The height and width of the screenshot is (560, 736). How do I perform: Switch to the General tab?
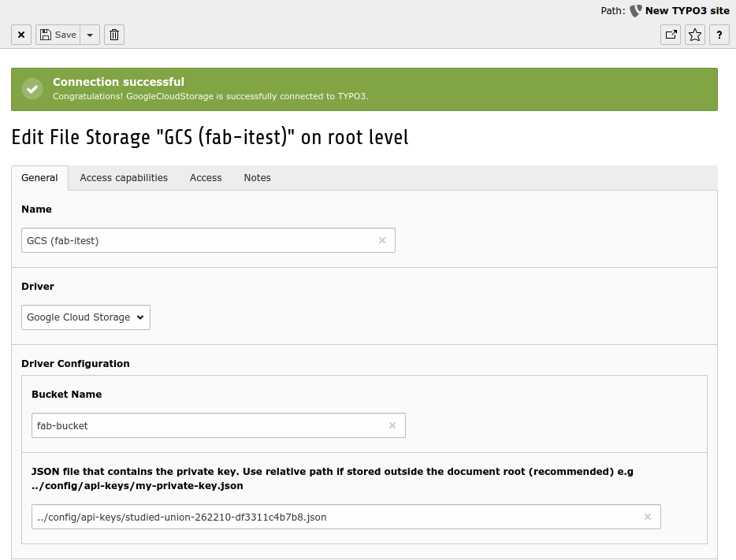pos(40,178)
